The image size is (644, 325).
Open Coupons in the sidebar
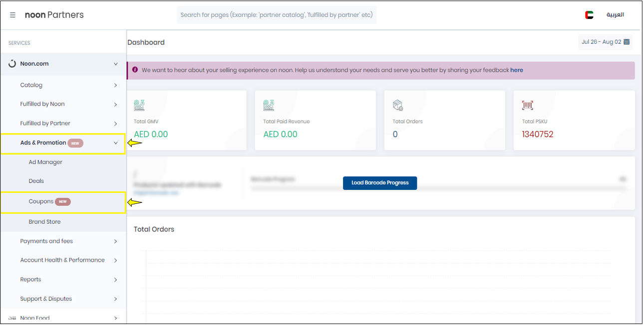click(x=41, y=202)
